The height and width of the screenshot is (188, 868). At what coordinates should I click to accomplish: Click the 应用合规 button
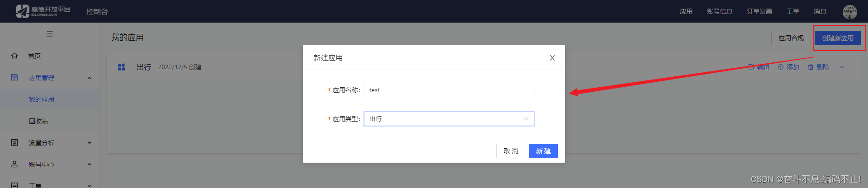tap(791, 38)
